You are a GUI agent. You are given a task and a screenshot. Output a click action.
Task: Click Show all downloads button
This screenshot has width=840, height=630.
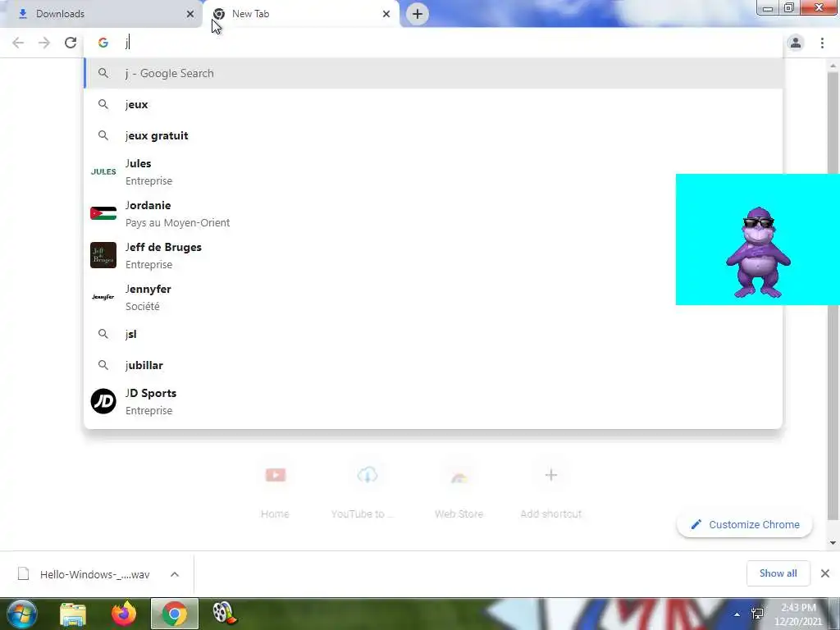(778, 573)
